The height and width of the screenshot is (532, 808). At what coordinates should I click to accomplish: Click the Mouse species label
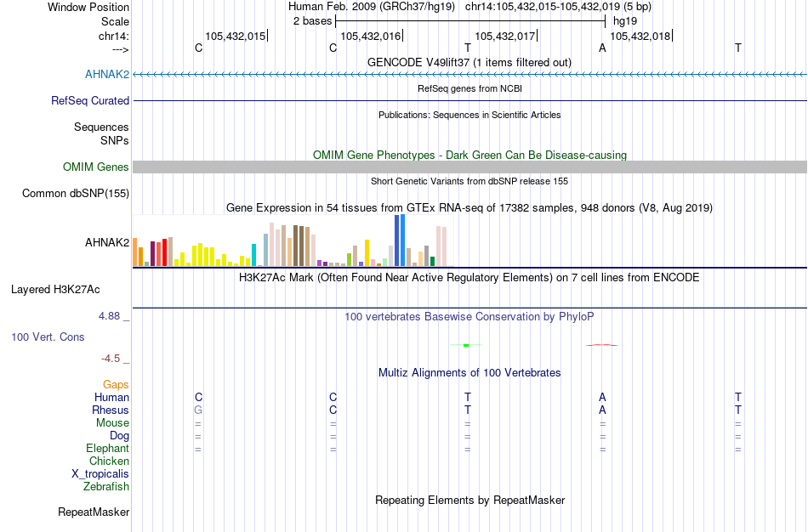[x=112, y=423]
